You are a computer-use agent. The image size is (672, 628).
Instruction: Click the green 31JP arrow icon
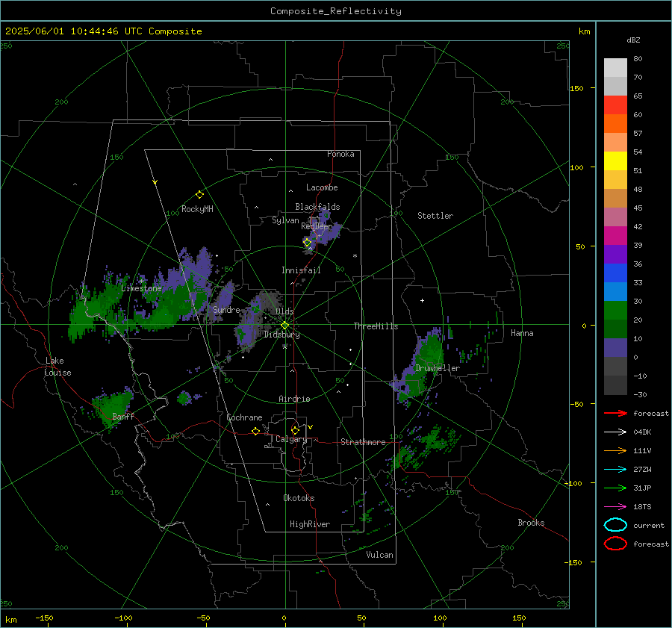(615, 488)
